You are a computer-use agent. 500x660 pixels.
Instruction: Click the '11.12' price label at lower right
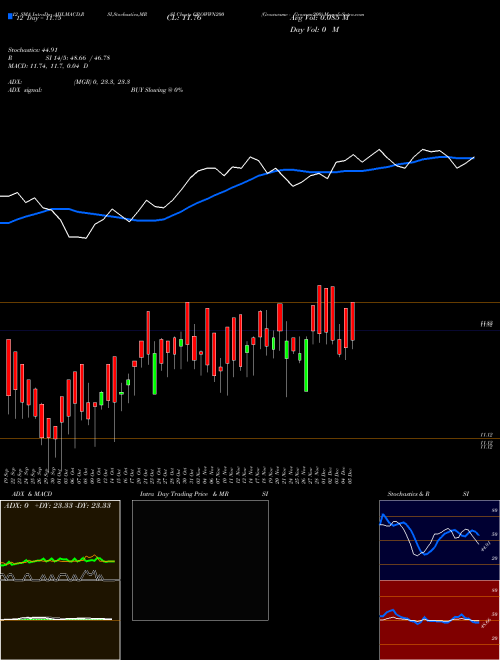(487, 434)
